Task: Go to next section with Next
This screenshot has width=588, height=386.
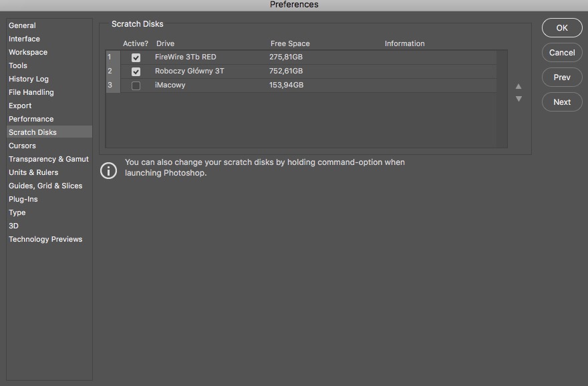Action: [562, 102]
